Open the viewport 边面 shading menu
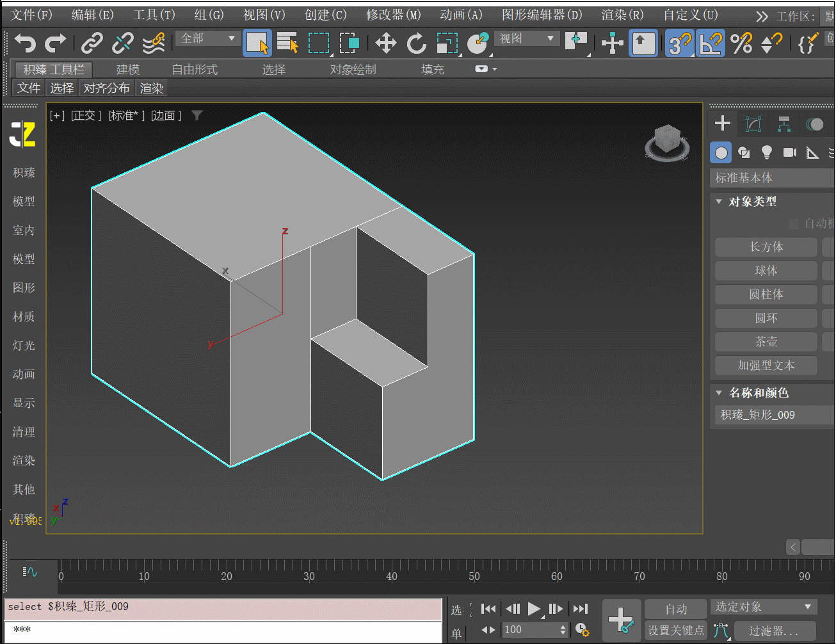This screenshot has width=836, height=644. [x=166, y=115]
